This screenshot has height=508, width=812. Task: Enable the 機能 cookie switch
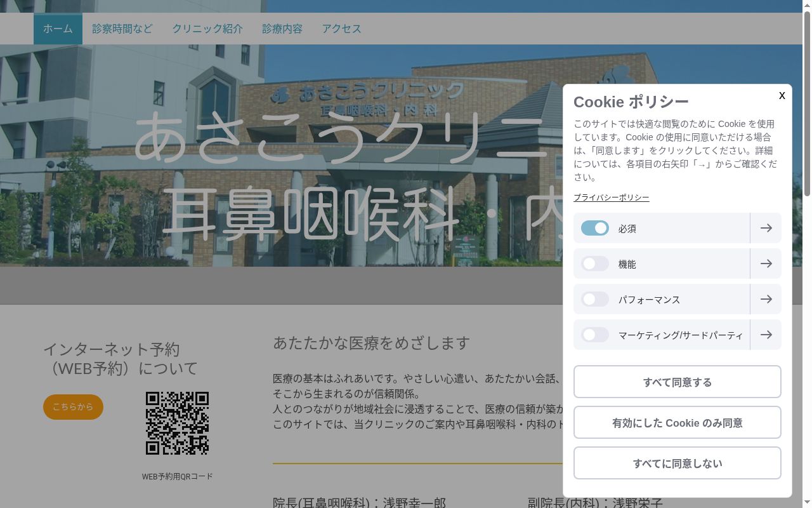[595, 264]
